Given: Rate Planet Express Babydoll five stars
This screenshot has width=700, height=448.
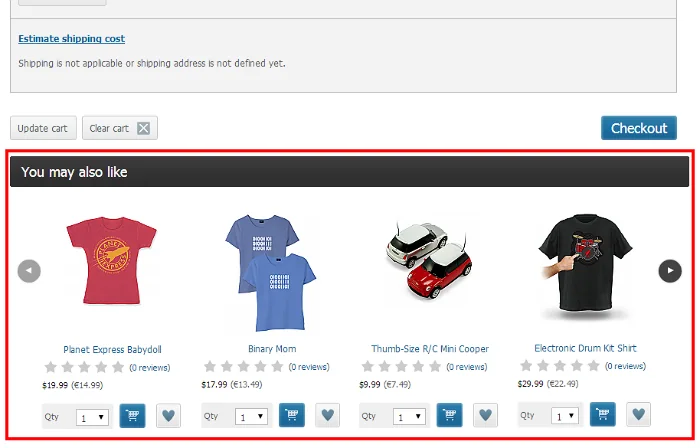Looking at the screenshot, I should point(118,367).
